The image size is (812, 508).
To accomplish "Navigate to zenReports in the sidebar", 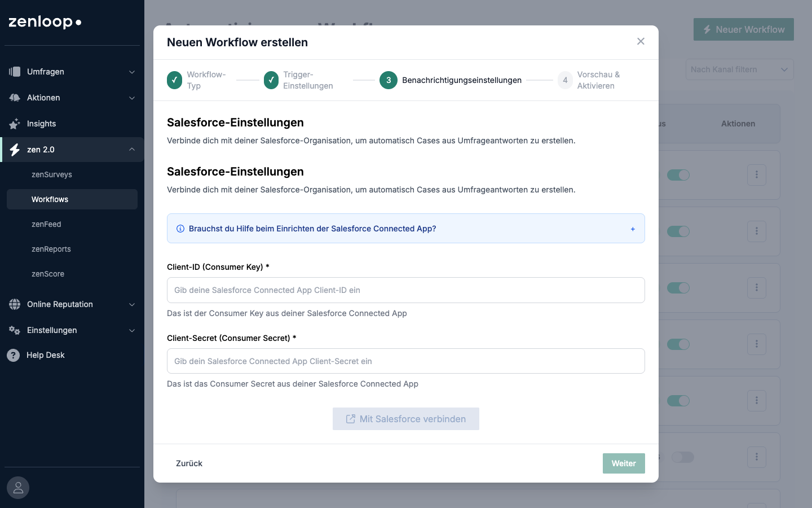I will click(x=51, y=249).
